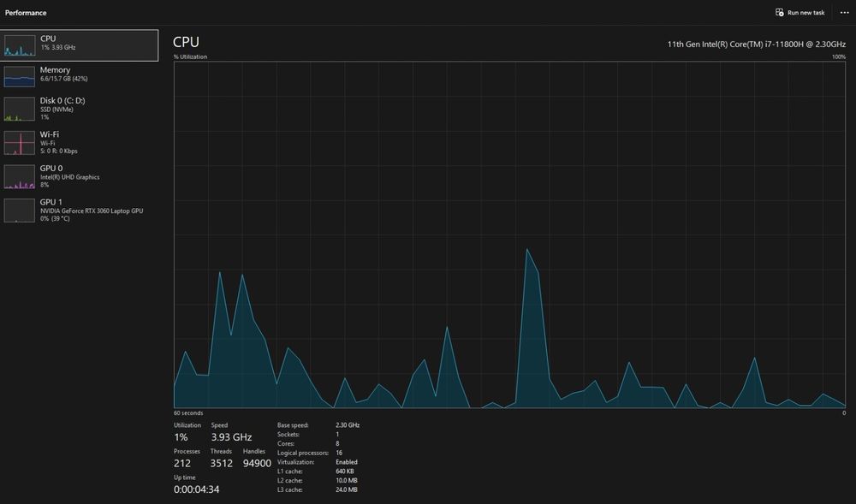
Task: Click the 0:00:04:34 up time value
Action: point(197,489)
